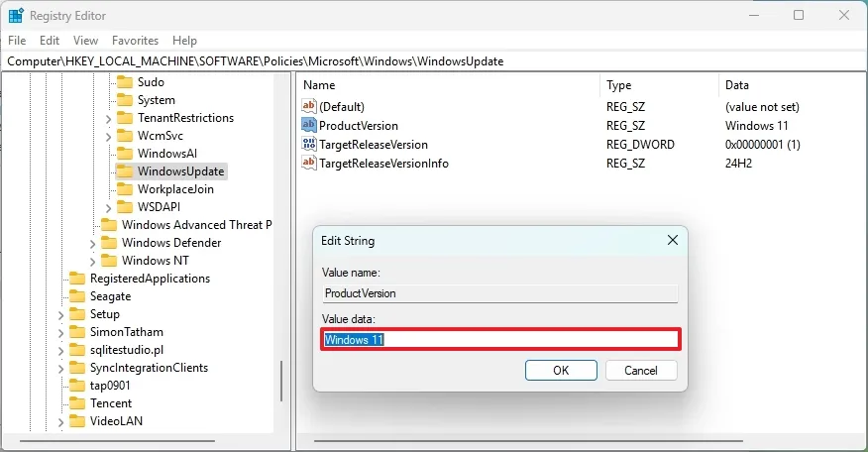Minimize the Registry Editor window

click(x=754, y=15)
